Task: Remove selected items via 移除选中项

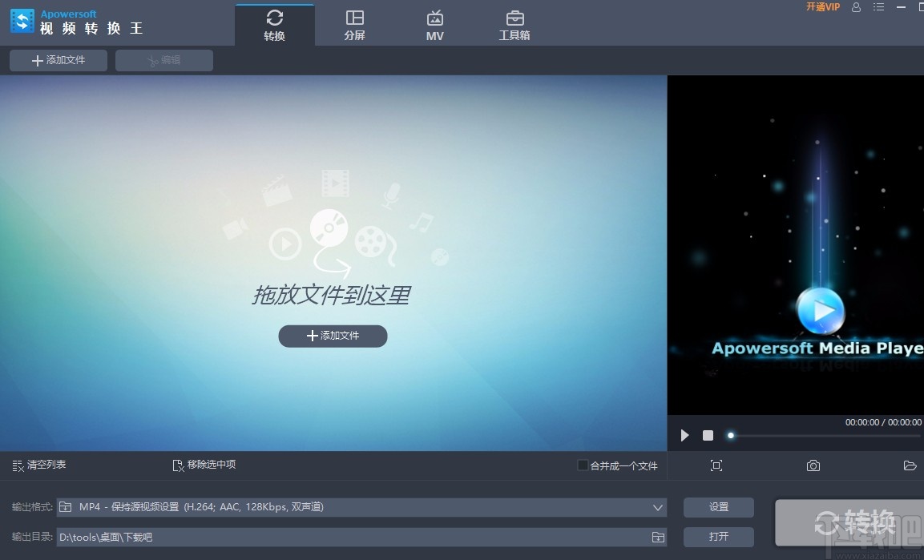Action: pyautogui.click(x=212, y=465)
